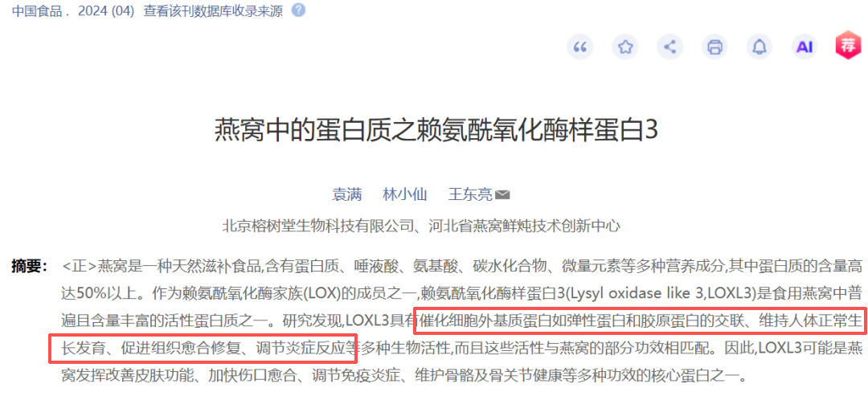The width and height of the screenshot is (868, 400).
Task: Open the share icon
Action: (x=669, y=47)
